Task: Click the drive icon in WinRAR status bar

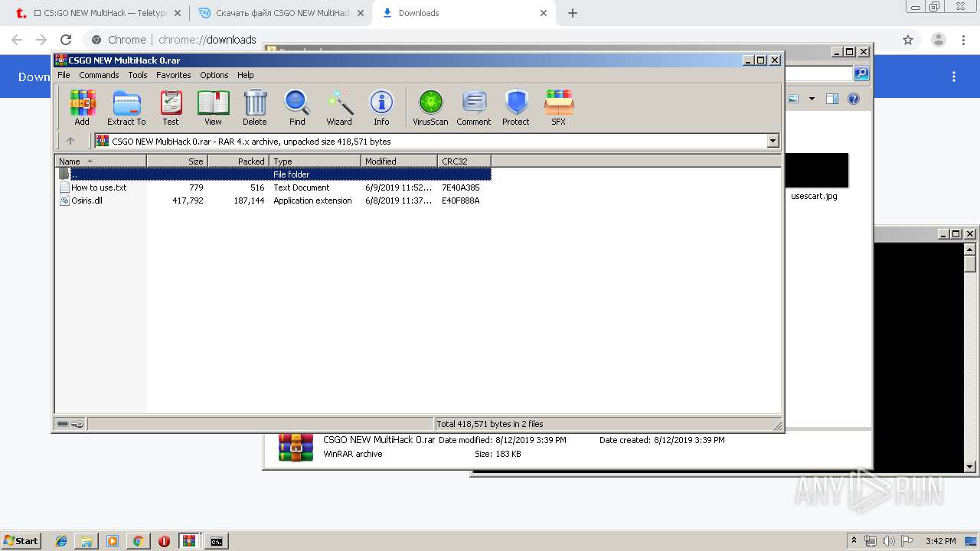Action: pyautogui.click(x=63, y=424)
